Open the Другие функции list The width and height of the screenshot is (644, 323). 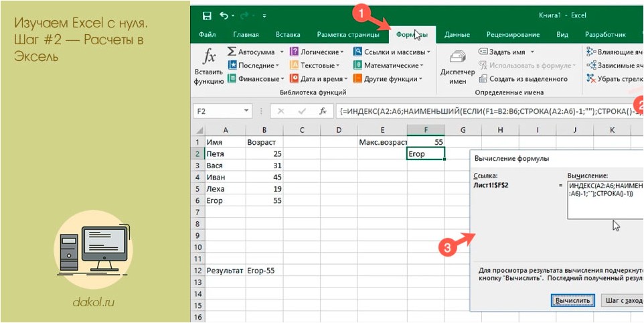click(388, 78)
